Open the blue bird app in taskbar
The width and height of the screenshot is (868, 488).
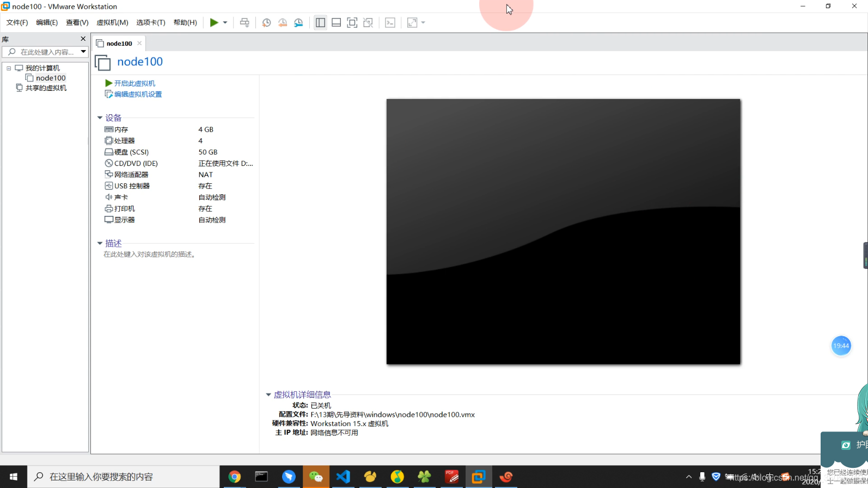coord(289,477)
